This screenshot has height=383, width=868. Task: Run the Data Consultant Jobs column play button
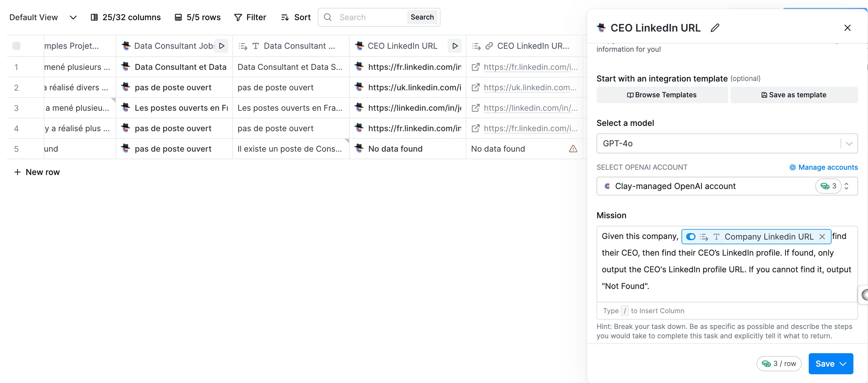(222, 46)
